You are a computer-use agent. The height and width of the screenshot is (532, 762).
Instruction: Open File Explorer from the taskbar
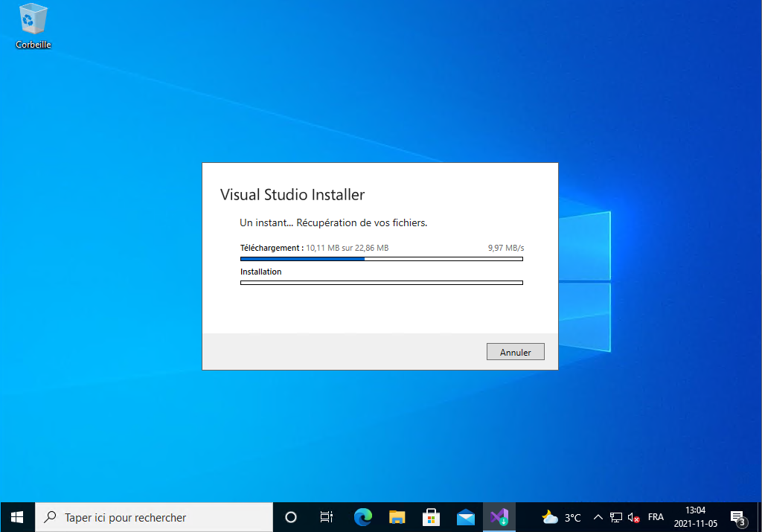click(x=397, y=517)
